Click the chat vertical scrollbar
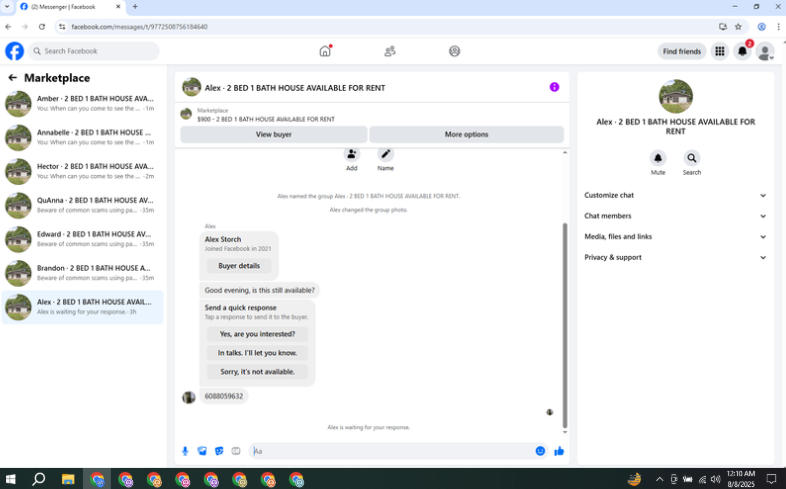Image resolution: width=786 pixels, height=489 pixels. click(x=565, y=325)
